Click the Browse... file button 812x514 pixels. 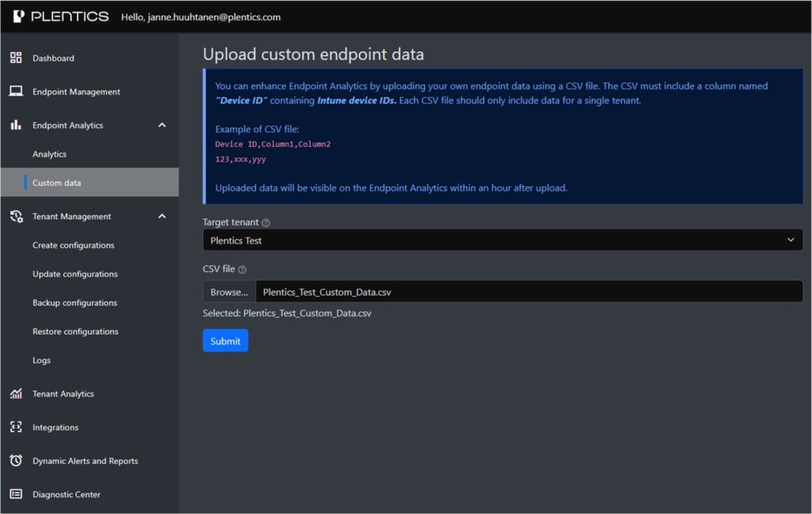pos(229,292)
